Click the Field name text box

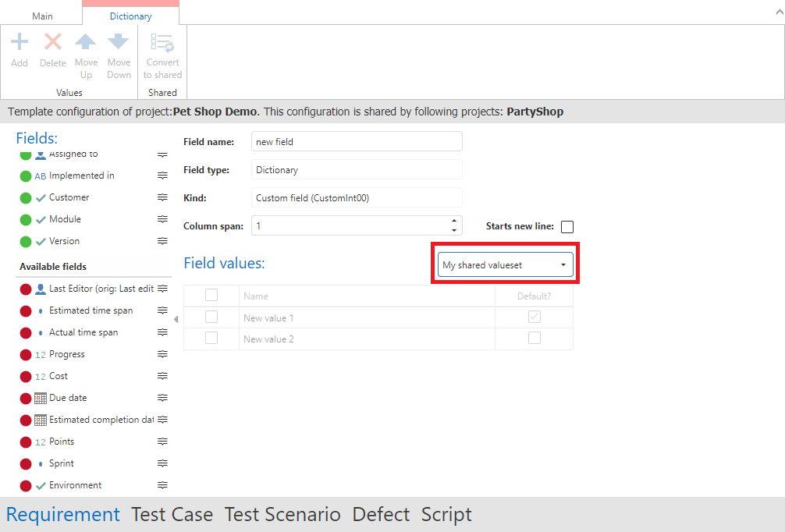click(x=357, y=142)
